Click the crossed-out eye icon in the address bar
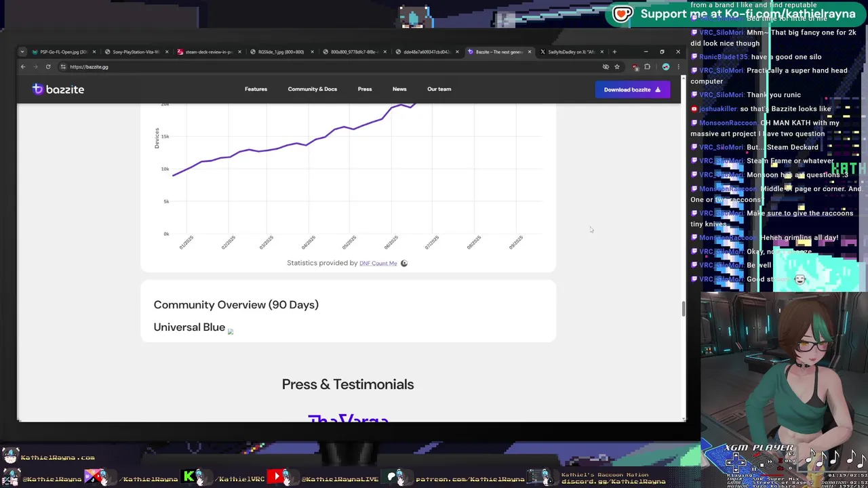This screenshot has height=488, width=868. click(606, 66)
